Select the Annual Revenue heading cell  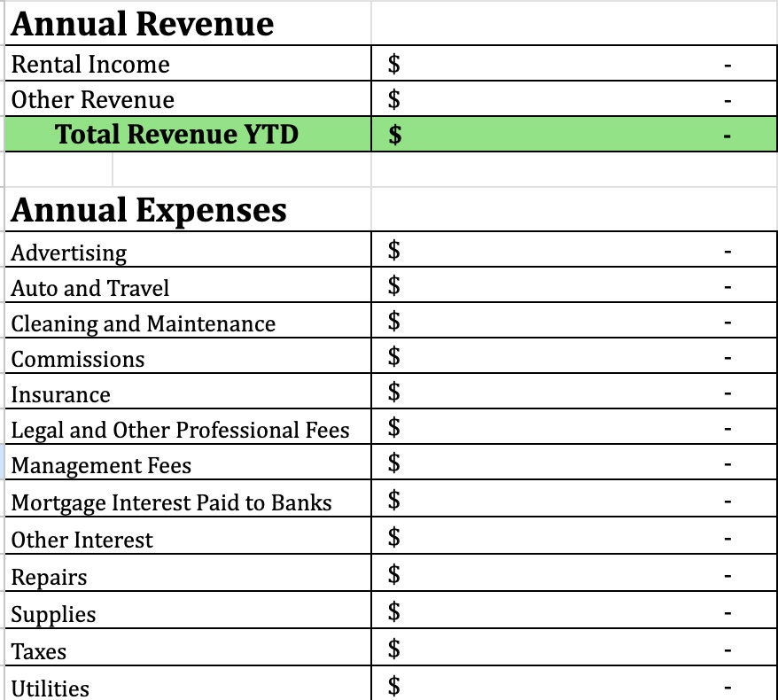point(143,24)
